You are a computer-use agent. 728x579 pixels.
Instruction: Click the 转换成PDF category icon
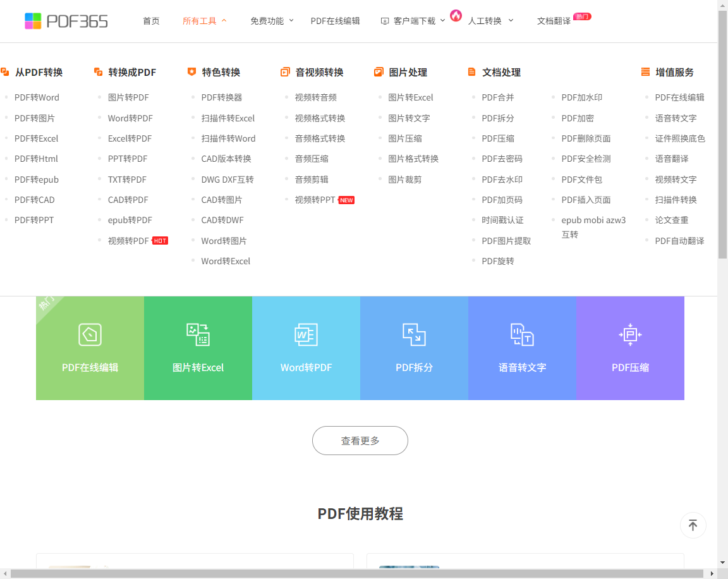[x=99, y=72]
